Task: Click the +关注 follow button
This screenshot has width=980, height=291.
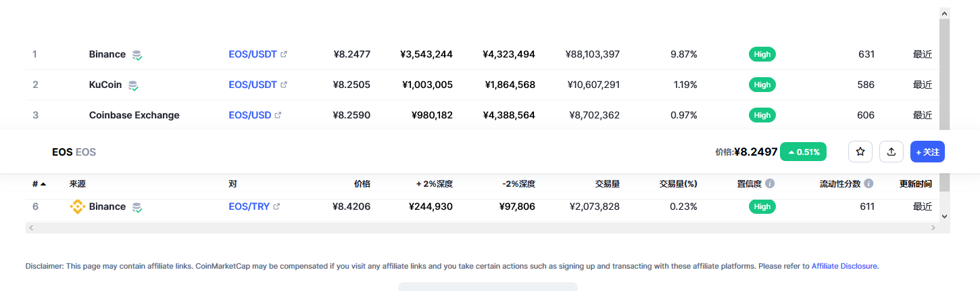Action: pyautogui.click(x=927, y=152)
